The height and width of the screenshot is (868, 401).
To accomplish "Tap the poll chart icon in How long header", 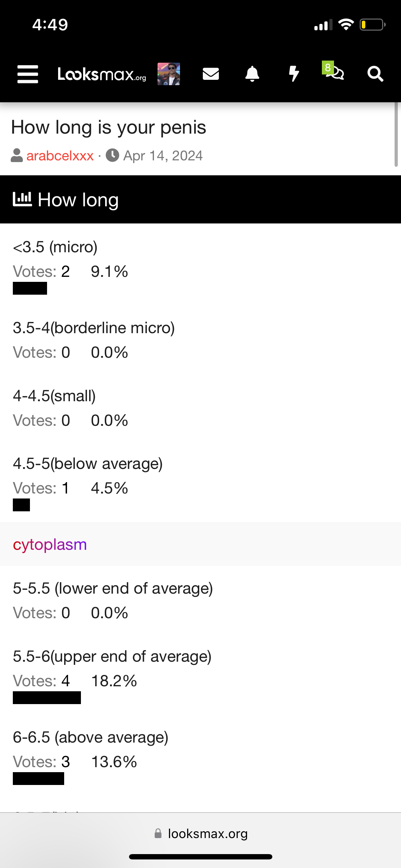I will click(x=22, y=199).
